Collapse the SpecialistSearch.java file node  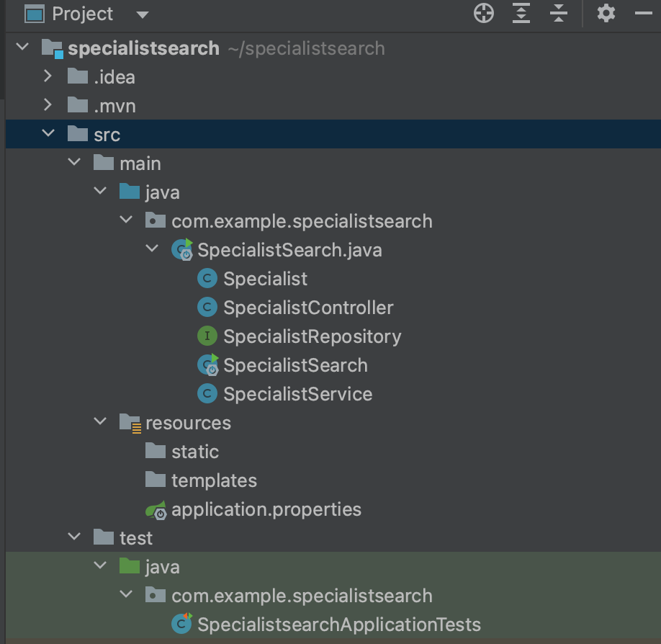point(152,249)
